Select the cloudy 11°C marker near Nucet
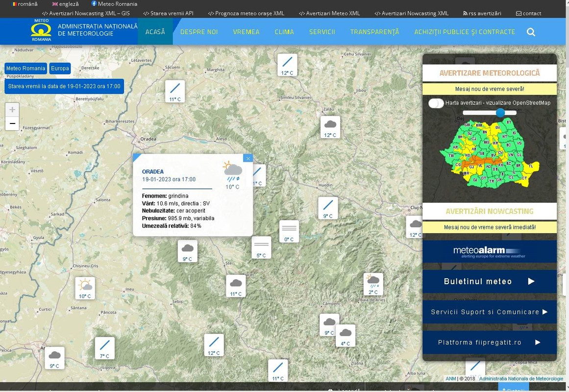The image size is (569, 392). 236,286
